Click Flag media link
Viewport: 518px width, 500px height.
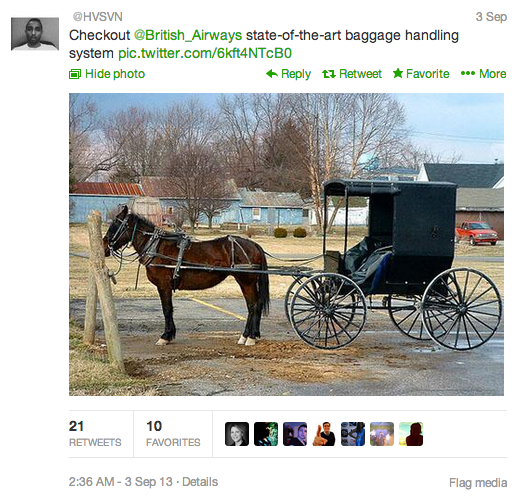coord(478,483)
